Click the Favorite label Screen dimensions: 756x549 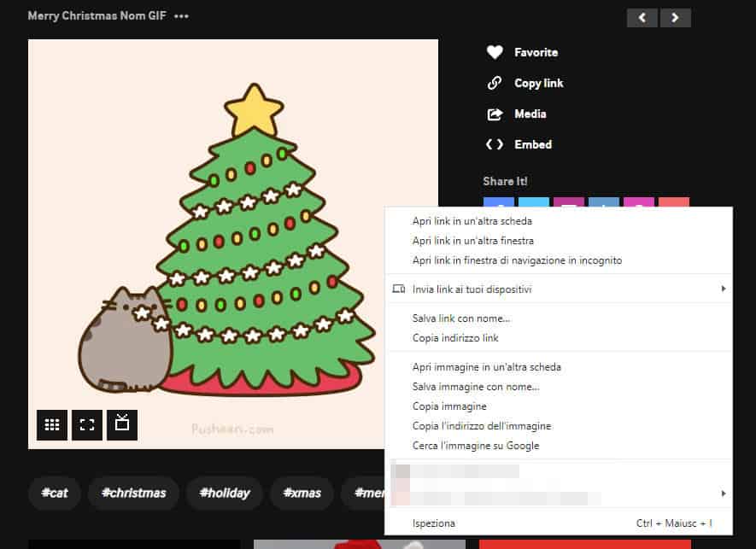click(536, 53)
